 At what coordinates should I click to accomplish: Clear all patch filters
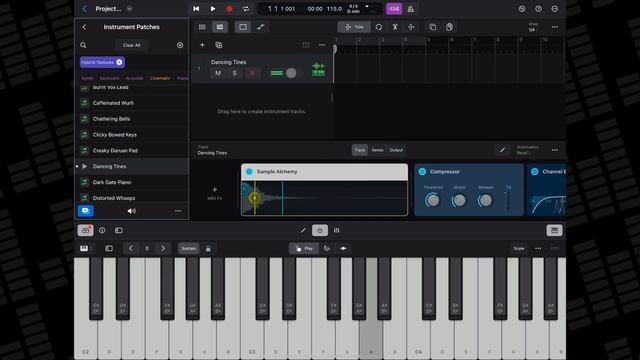(131, 45)
